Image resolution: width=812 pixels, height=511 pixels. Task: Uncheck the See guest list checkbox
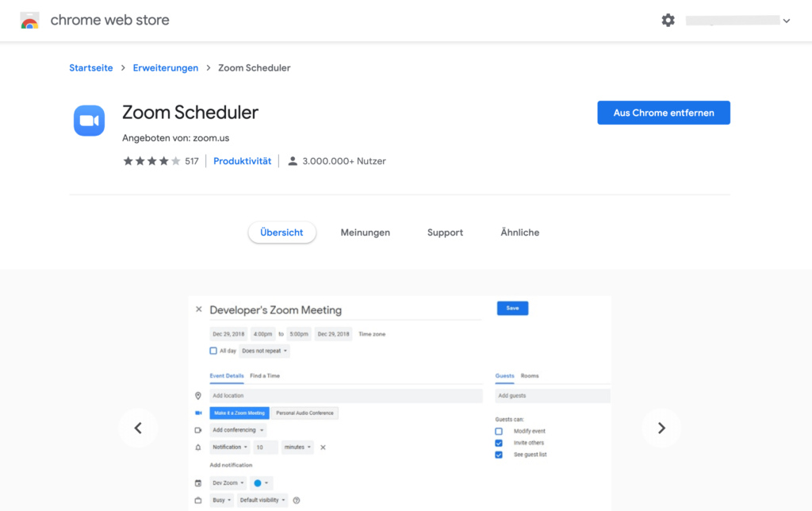pyautogui.click(x=499, y=455)
